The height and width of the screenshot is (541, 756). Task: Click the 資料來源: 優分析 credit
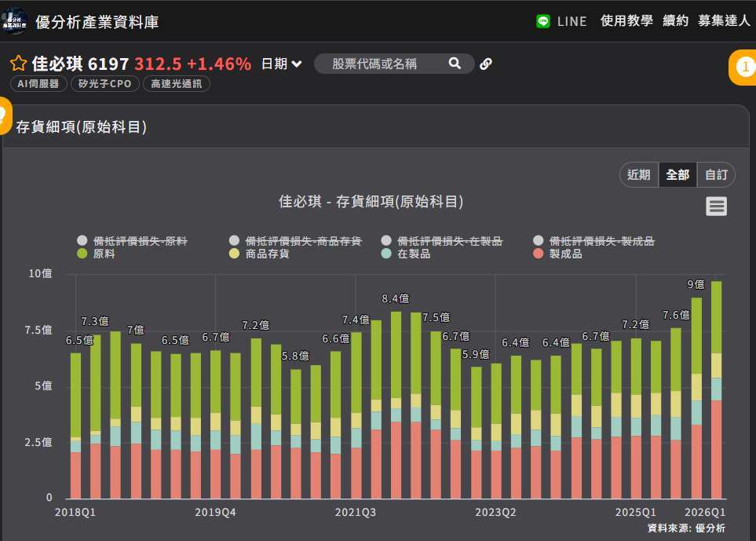686,528
